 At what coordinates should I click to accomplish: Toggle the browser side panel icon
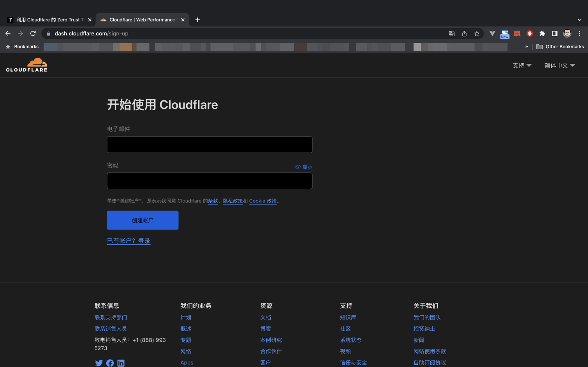coord(555,33)
